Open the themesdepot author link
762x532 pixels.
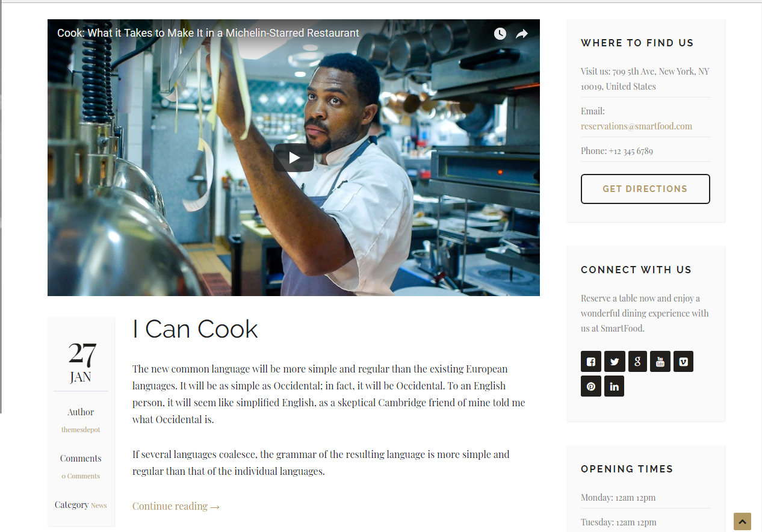pyautogui.click(x=81, y=430)
